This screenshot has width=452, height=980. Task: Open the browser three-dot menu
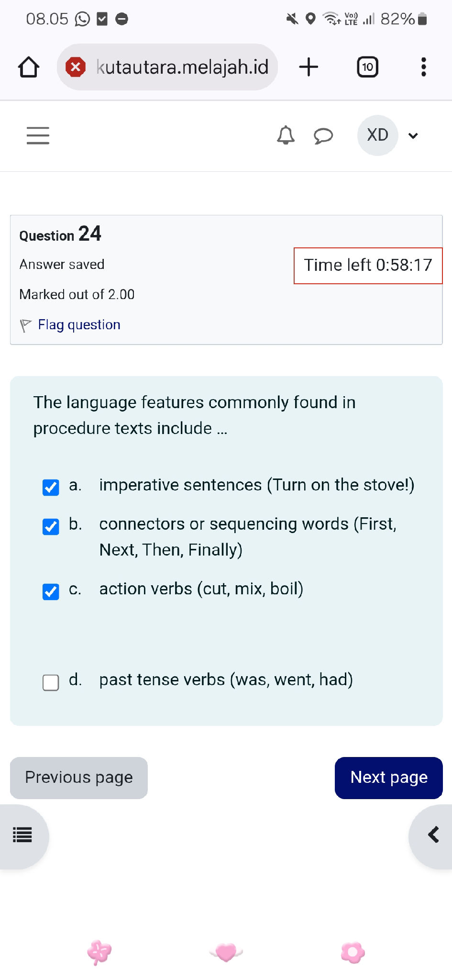tap(423, 67)
